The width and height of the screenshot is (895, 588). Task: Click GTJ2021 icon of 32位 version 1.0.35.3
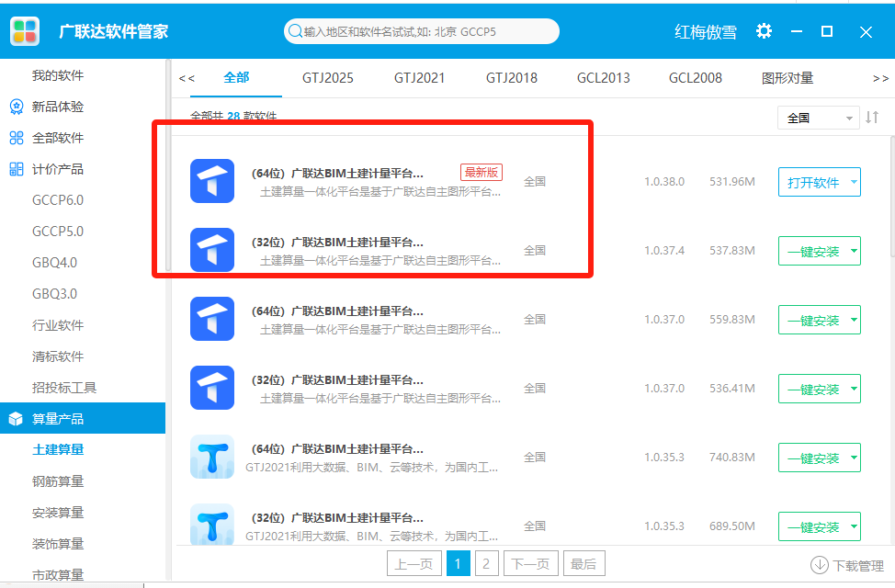pos(212,524)
